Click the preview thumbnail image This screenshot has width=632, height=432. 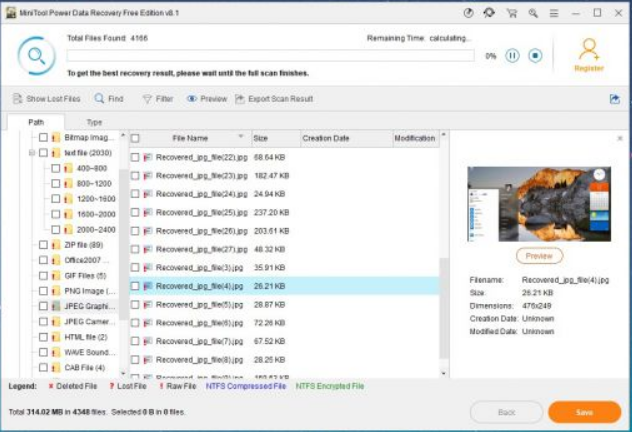tap(539, 204)
